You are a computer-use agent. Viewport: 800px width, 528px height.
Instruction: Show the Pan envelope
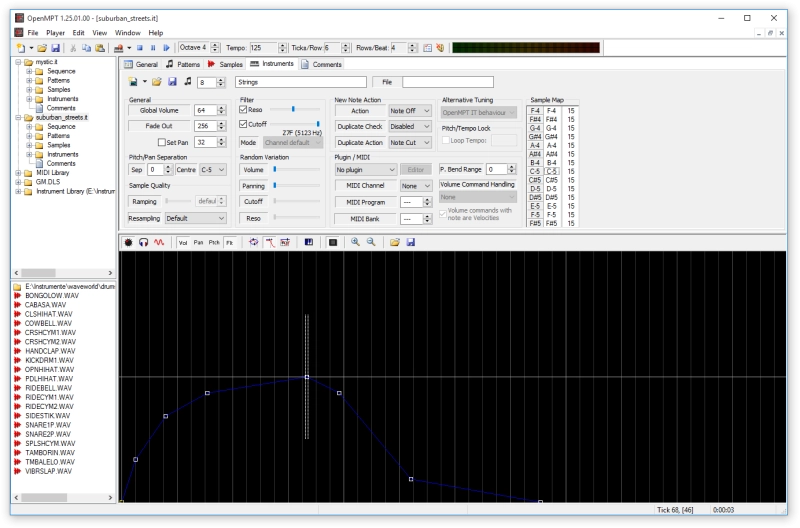click(x=198, y=243)
